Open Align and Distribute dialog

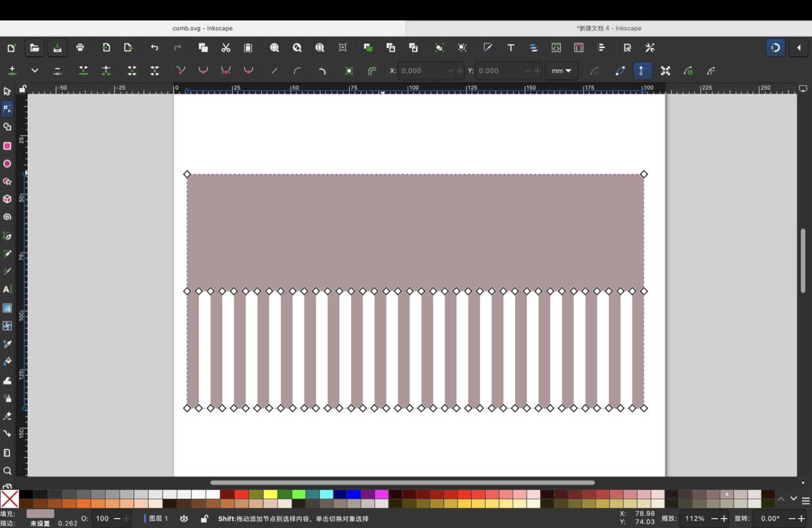[x=602, y=47]
